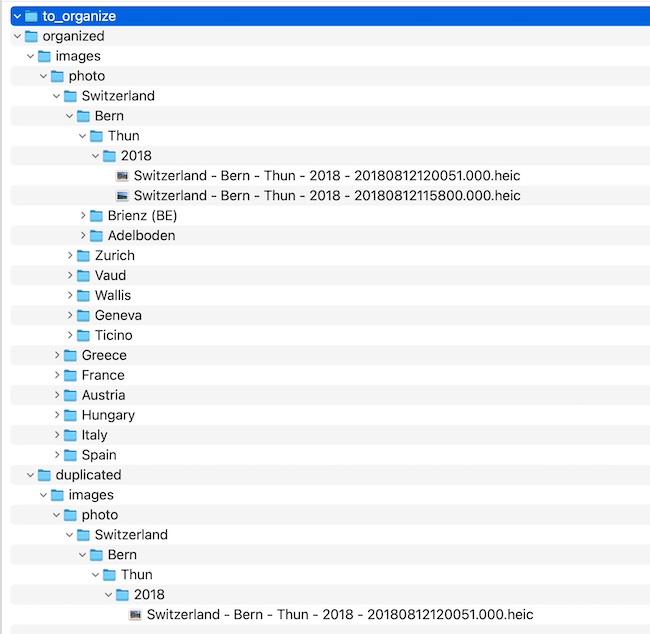Expand the France folder disclosure arrow
The height and width of the screenshot is (634, 650).
(57, 375)
